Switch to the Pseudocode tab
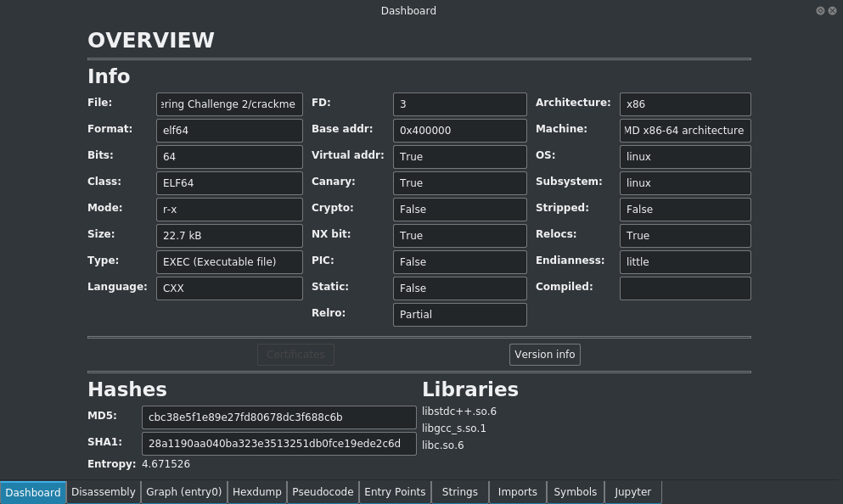The image size is (843, 504). (x=323, y=492)
